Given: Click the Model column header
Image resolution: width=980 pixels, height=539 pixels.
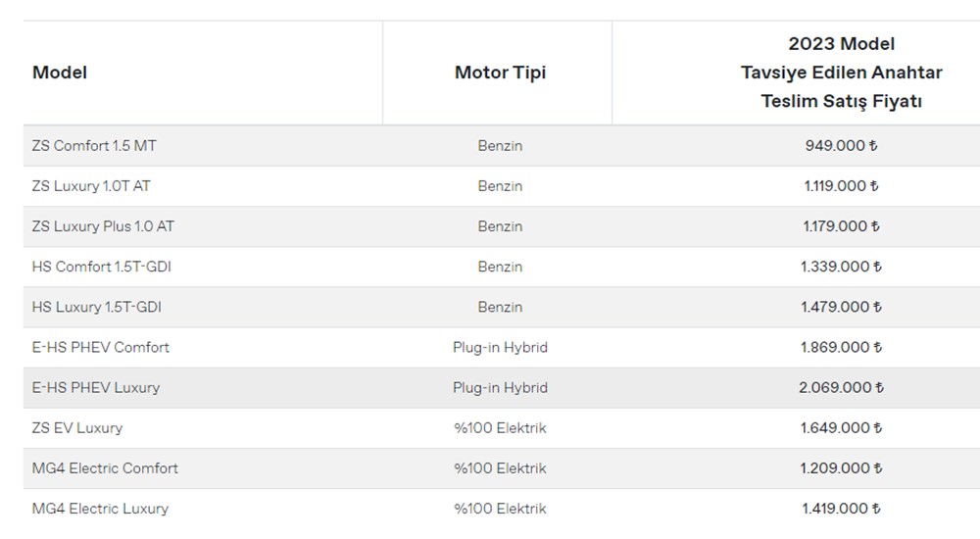Looking at the screenshot, I should pos(60,73).
